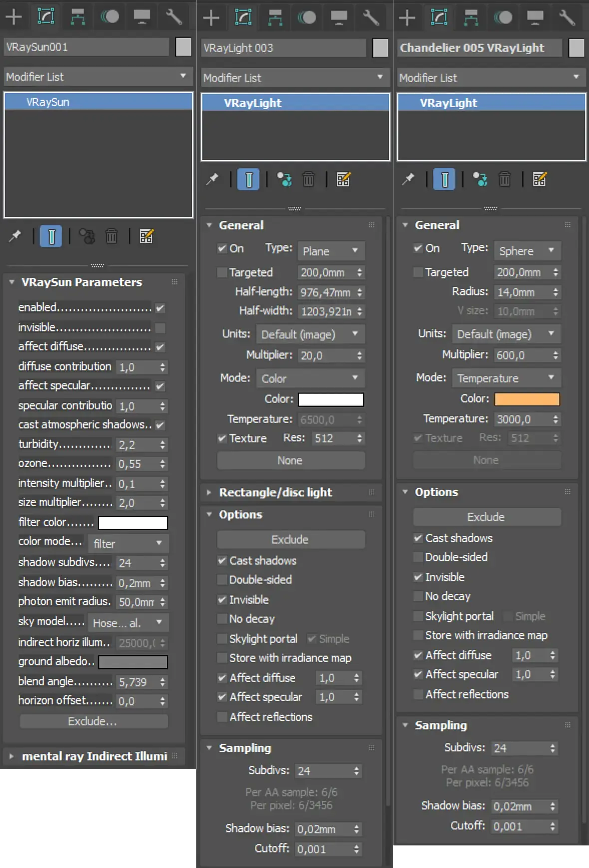Enable Double-sided for Chandelier 005 VRayLight
Viewport: 589px width, 868px height.
418,557
